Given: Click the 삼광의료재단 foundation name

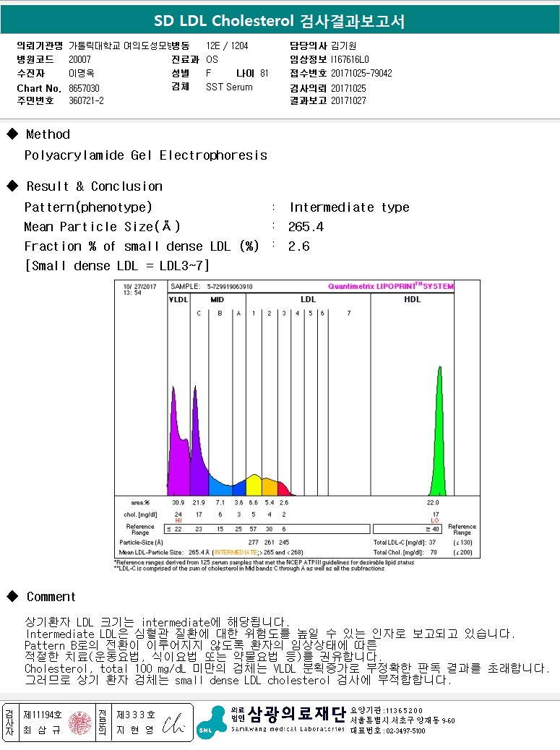Looking at the screenshot, I should 296,714.
